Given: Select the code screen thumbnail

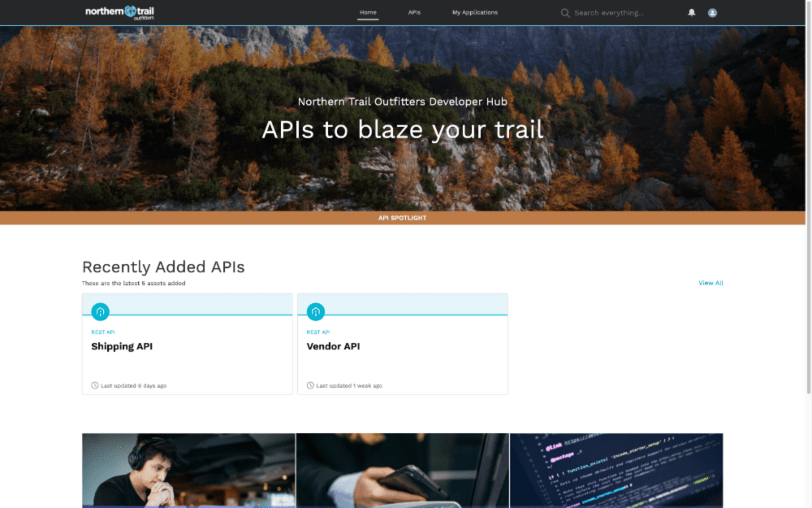Looking at the screenshot, I should (615, 470).
